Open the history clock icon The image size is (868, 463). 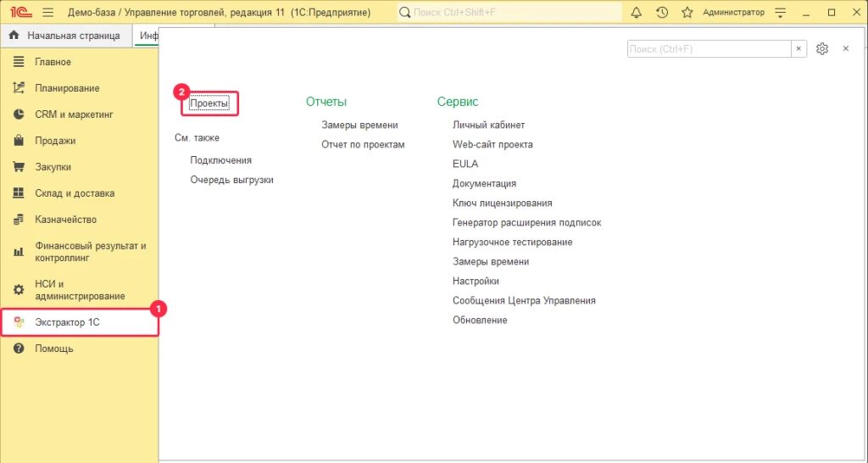(x=662, y=13)
